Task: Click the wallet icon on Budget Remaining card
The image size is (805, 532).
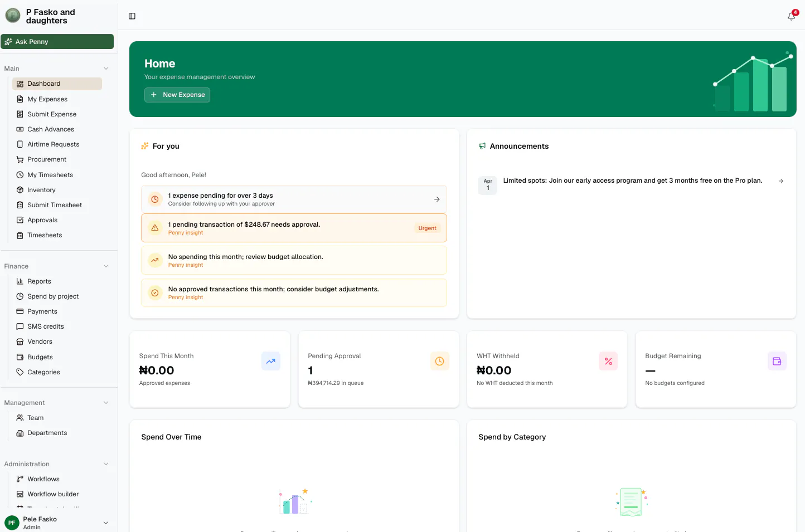Action: [777, 361]
